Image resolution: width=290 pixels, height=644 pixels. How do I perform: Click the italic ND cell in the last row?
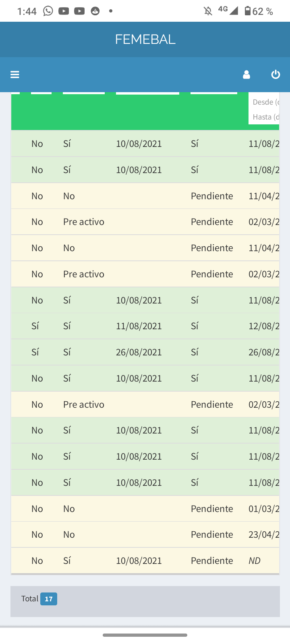click(255, 561)
